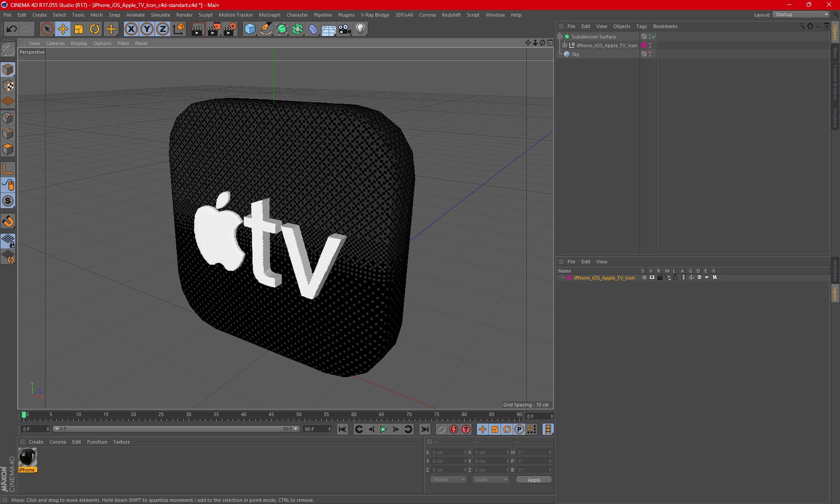Click Render to Picture Viewer icon

point(214,29)
